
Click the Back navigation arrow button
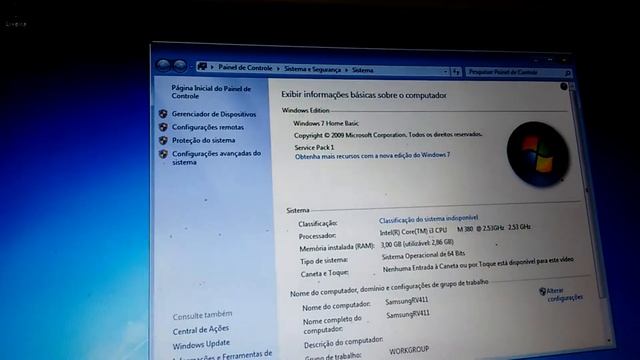tap(163, 65)
